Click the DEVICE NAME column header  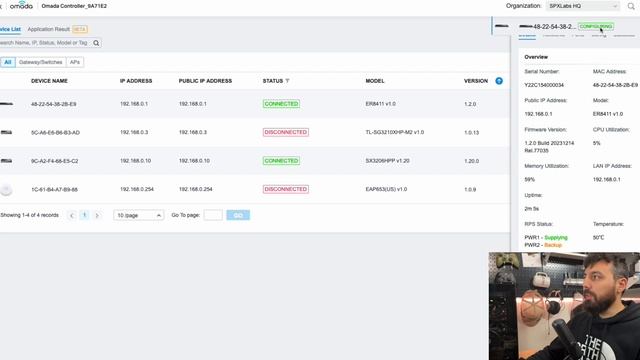coord(49,81)
